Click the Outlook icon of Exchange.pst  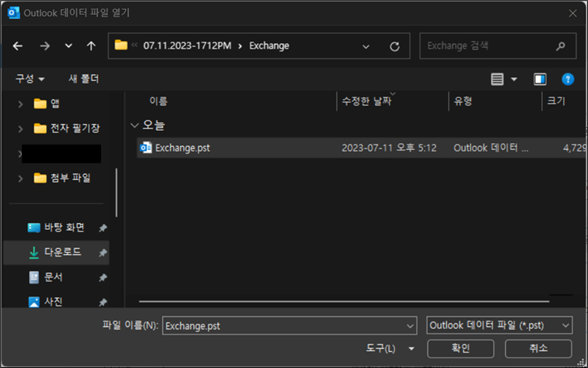pyautogui.click(x=146, y=148)
